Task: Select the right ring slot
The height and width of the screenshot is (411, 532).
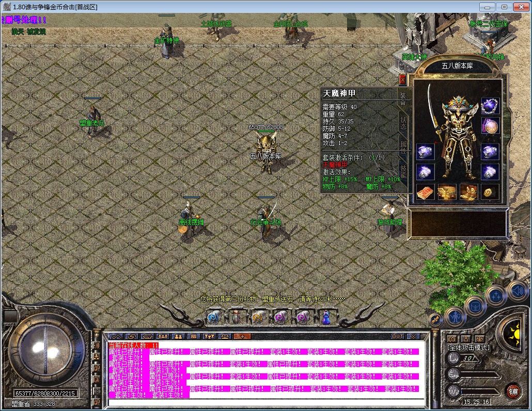Action: click(x=490, y=172)
